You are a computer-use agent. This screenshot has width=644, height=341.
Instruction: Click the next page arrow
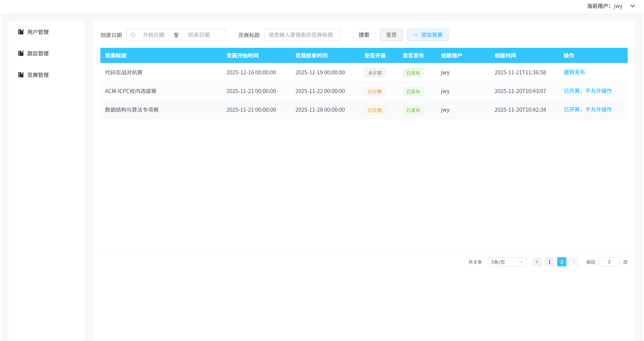574,262
